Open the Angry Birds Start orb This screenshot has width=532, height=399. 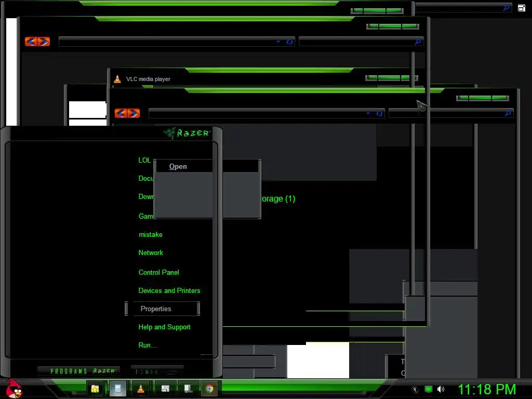click(x=14, y=389)
